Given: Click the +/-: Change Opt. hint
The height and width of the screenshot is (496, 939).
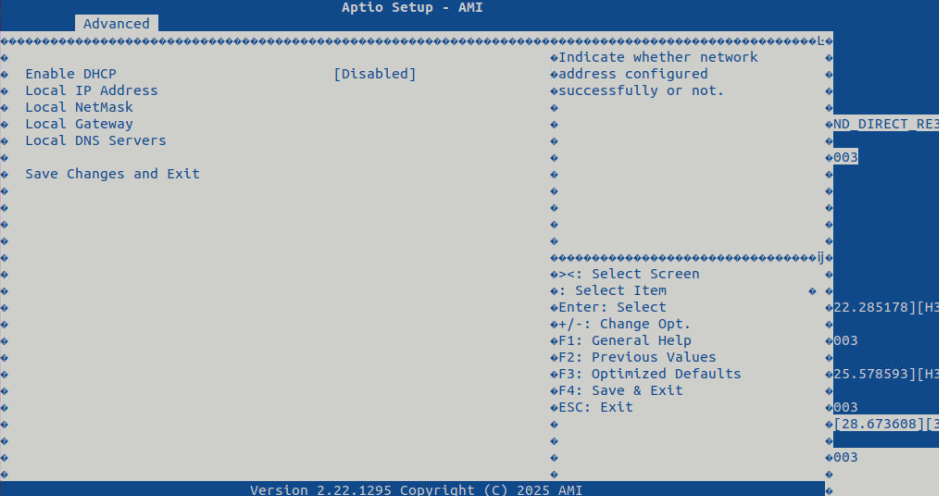Looking at the screenshot, I should (x=624, y=324).
